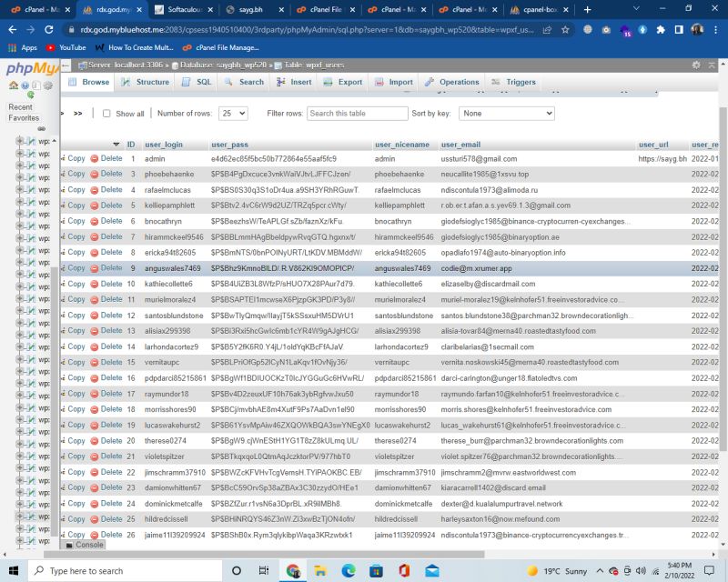Open the Sort by key dropdown
The image size is (728, 582).
(508, 113)
